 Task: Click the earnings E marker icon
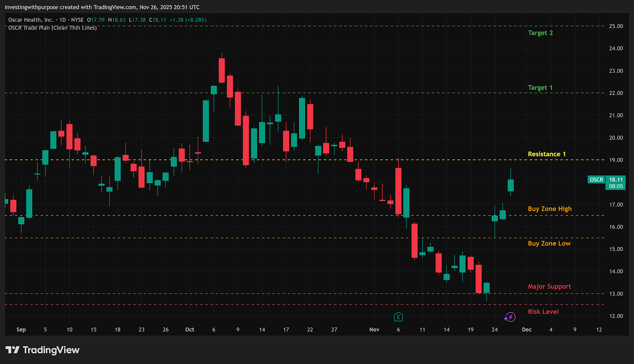coord(398,317)
